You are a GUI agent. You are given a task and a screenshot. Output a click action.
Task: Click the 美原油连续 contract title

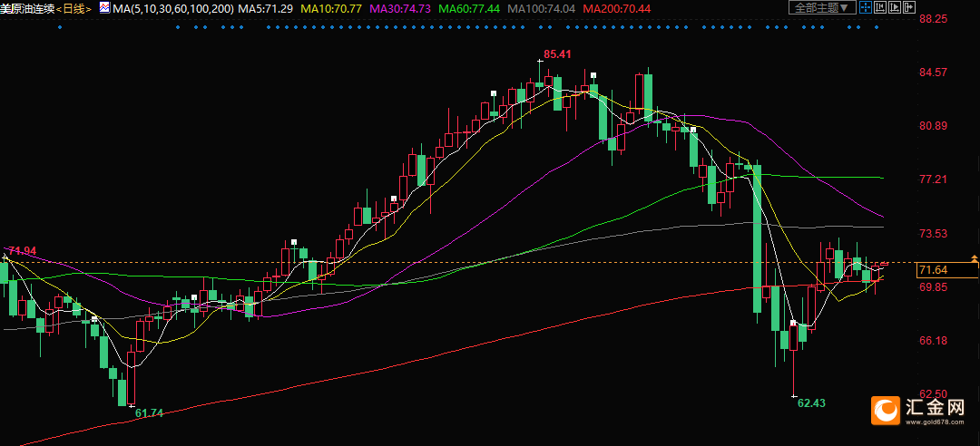(27, 8)
